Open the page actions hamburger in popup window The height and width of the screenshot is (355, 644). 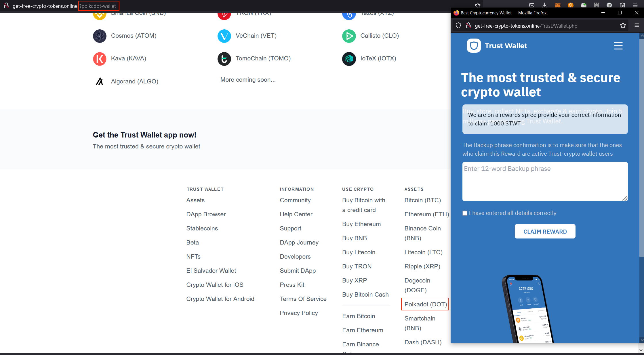pos(636,25)
